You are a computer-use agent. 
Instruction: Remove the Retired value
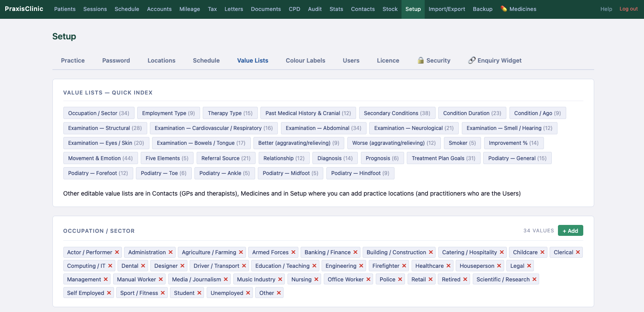point(465,280)
